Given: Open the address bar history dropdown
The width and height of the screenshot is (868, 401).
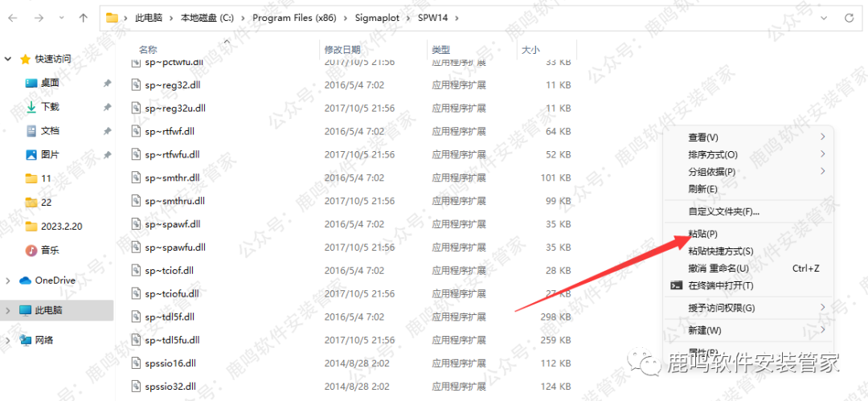Looking at the screenshot, I should pos(821,17).
